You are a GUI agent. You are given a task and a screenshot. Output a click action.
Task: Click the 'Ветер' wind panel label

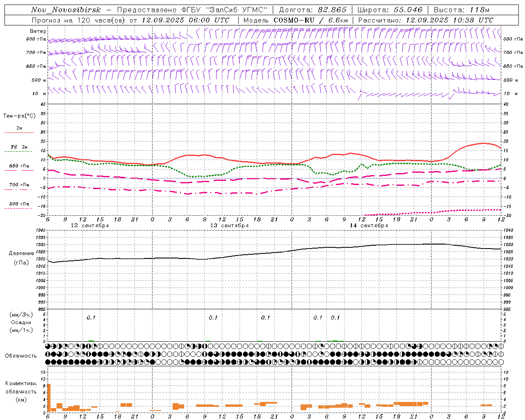38,31
